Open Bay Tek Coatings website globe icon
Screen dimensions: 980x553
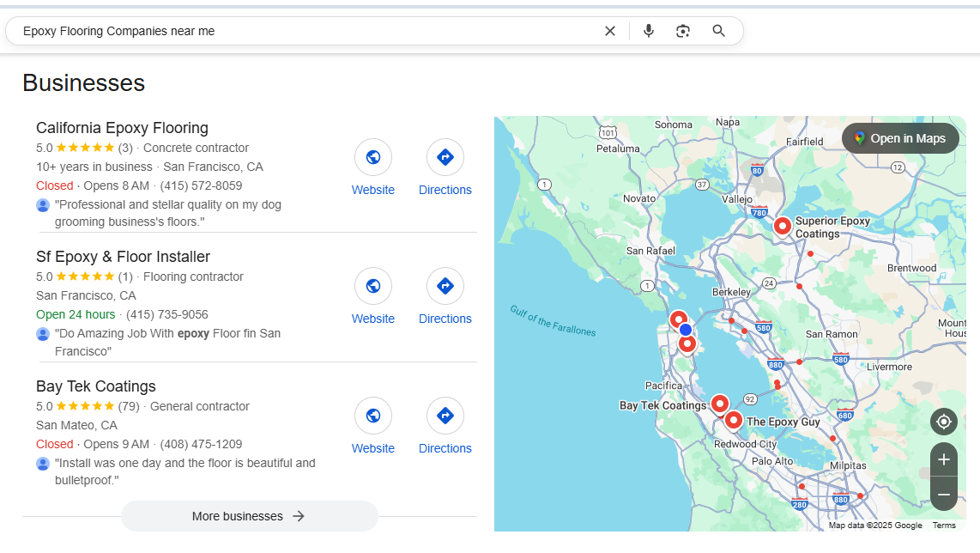[x=373, y=416]
